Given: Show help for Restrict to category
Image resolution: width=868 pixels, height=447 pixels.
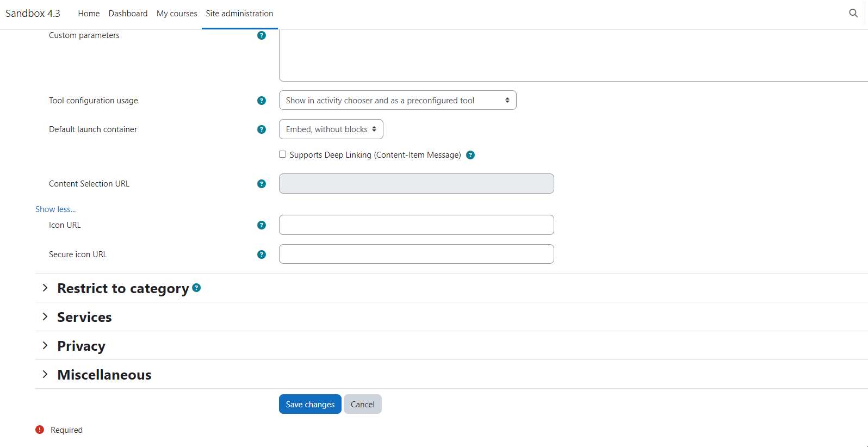Looking at the screenshot, I should click(x=197, y=288).
